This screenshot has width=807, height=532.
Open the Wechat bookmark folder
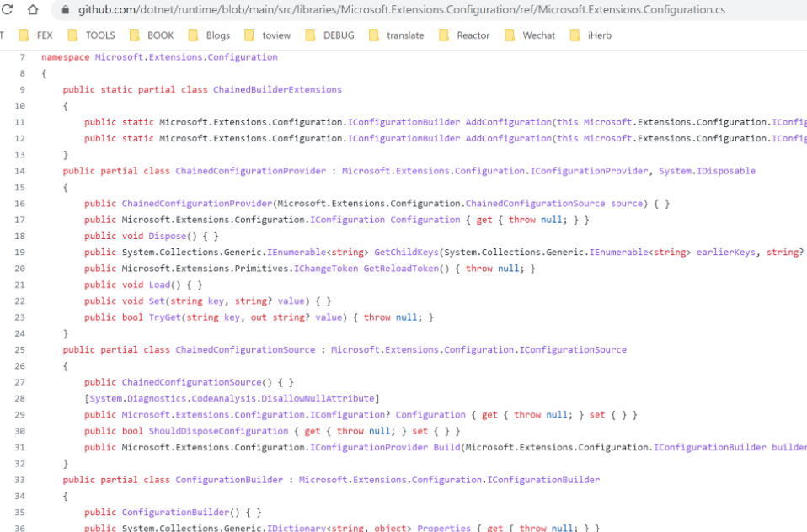[x=530, y=35]
